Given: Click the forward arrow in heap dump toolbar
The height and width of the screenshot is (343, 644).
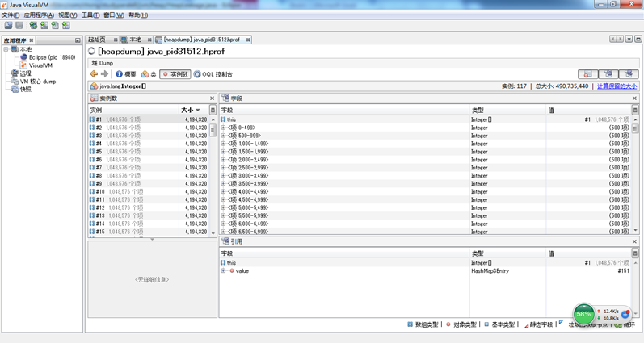Looking at the screenshot, I should click(104, 74).
